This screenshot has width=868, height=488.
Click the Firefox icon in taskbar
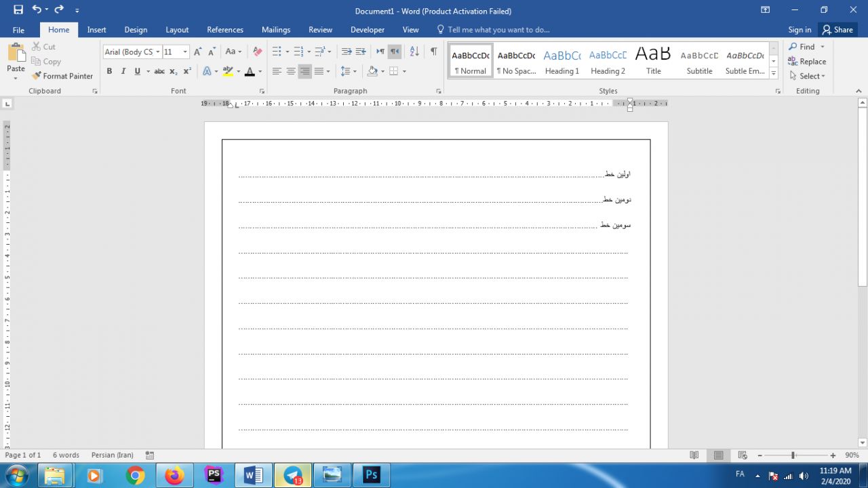point(174,475)
